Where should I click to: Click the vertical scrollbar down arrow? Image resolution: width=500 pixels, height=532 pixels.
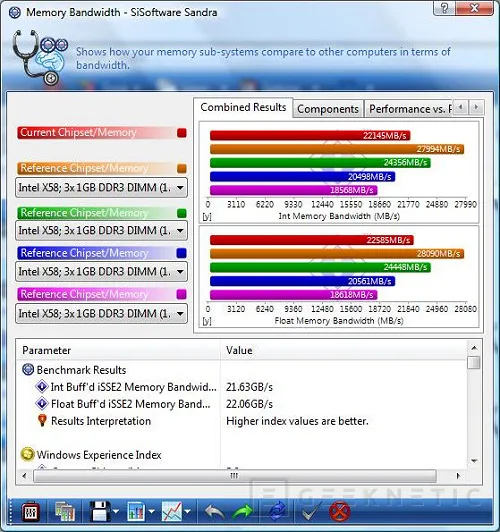[x=474, y=461]
